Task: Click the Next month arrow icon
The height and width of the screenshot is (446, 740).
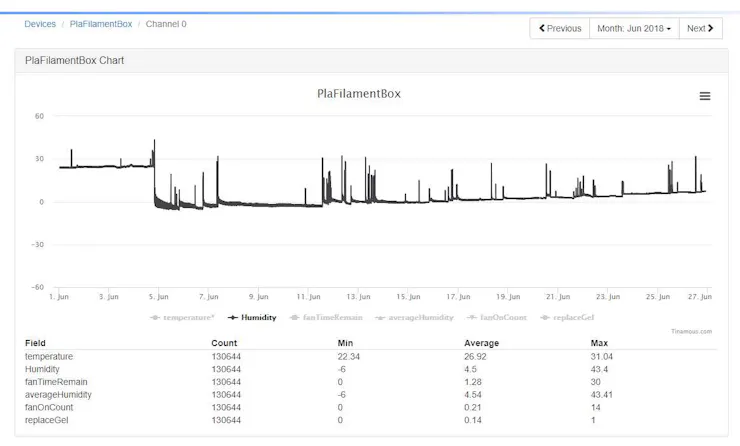Action: coord(710,28)
